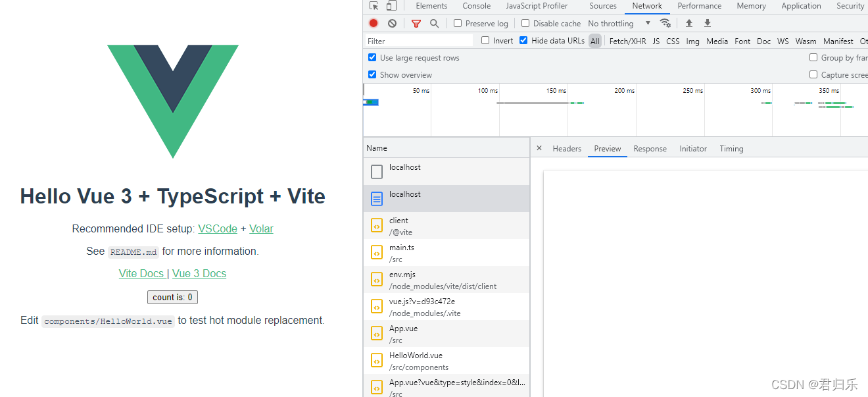868x397 pixels.
Task: Filter requests by Wasm type
Action: [806, 41]
